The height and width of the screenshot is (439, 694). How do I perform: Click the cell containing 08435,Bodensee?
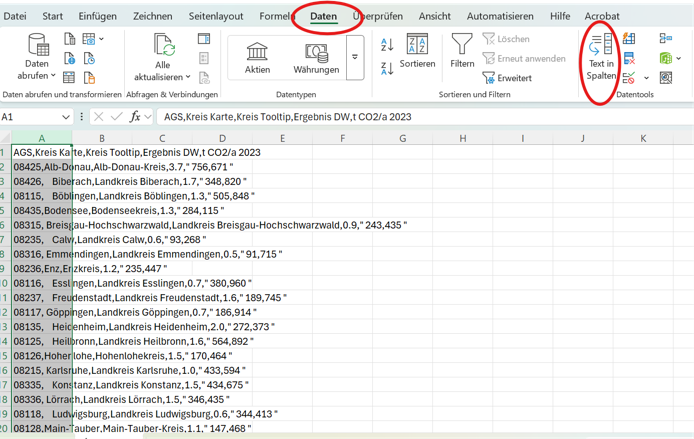pos(42,210)
